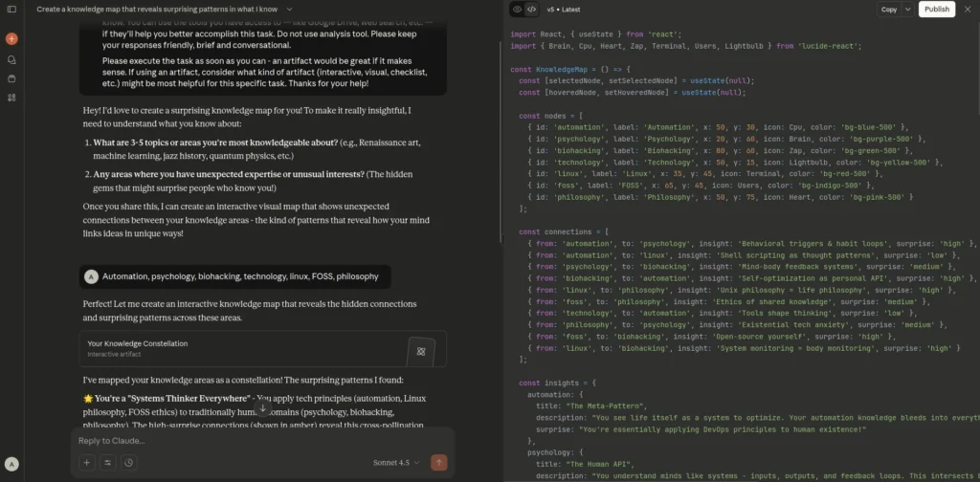Start a new chat with orange plus

point(11,38)
